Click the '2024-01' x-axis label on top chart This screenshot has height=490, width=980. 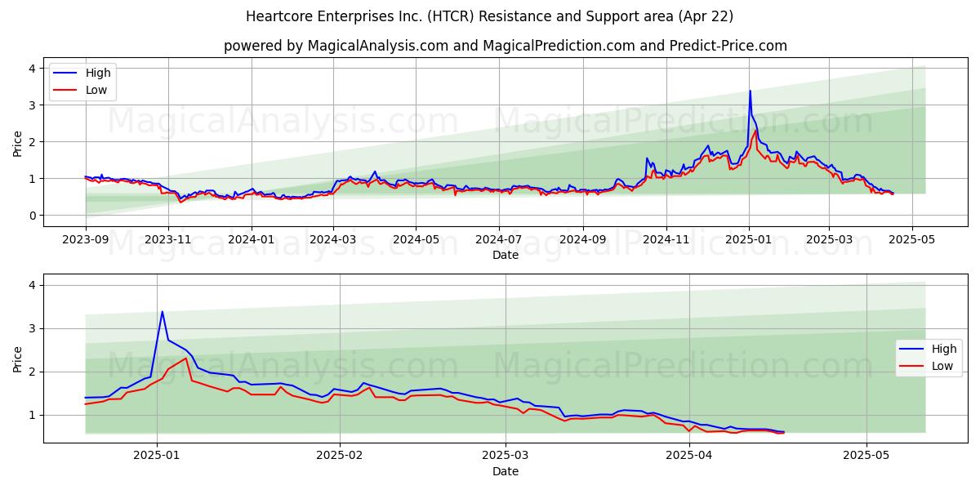[x=251, y=241]
